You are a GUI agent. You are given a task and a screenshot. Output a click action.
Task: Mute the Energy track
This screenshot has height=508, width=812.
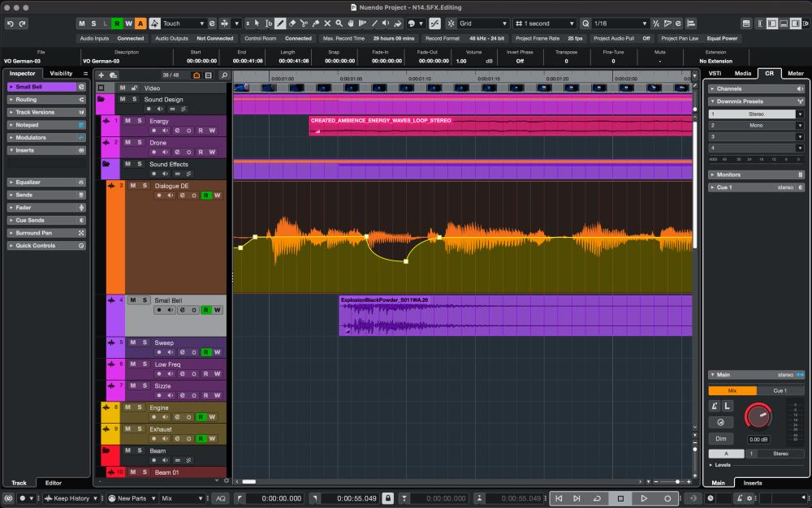click(x=128, y=121)
